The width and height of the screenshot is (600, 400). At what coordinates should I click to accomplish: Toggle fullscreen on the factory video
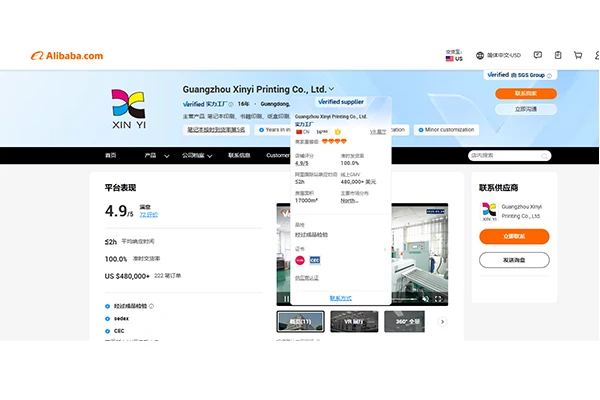coord(439,299)
